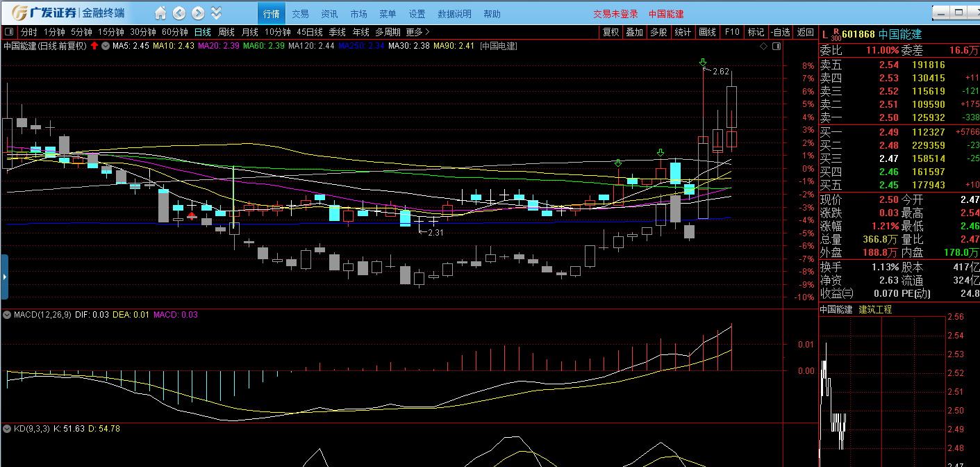Click the R 300 badge before 601868

pyautogui.click(x=836, y=34)
